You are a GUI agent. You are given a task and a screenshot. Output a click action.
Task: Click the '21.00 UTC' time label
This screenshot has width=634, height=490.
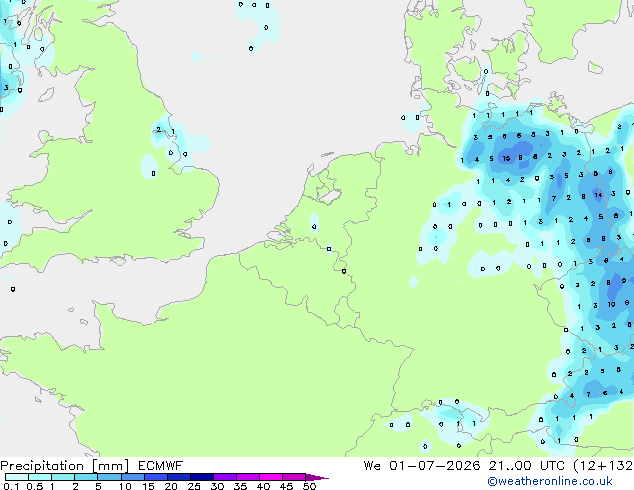(526, 466)
